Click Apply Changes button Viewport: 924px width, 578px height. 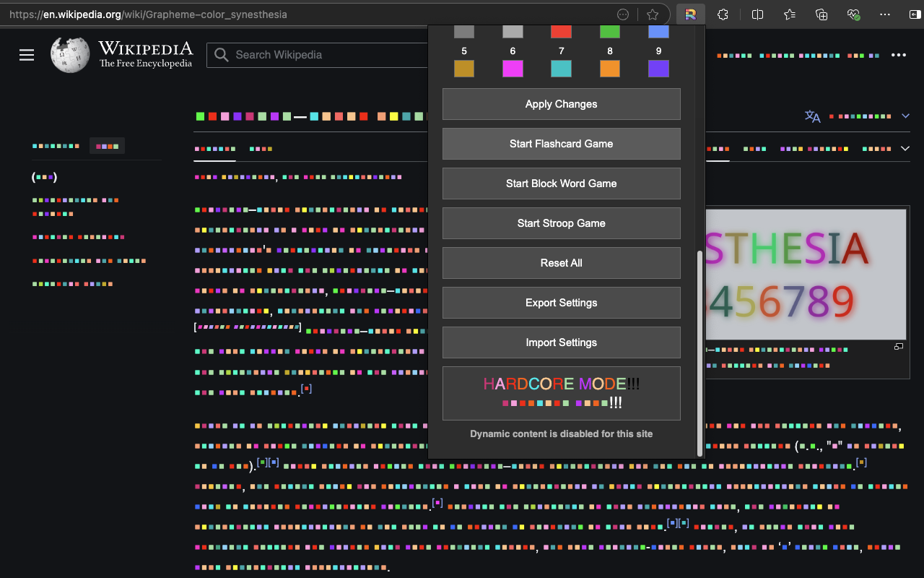[x=562, y=104]
